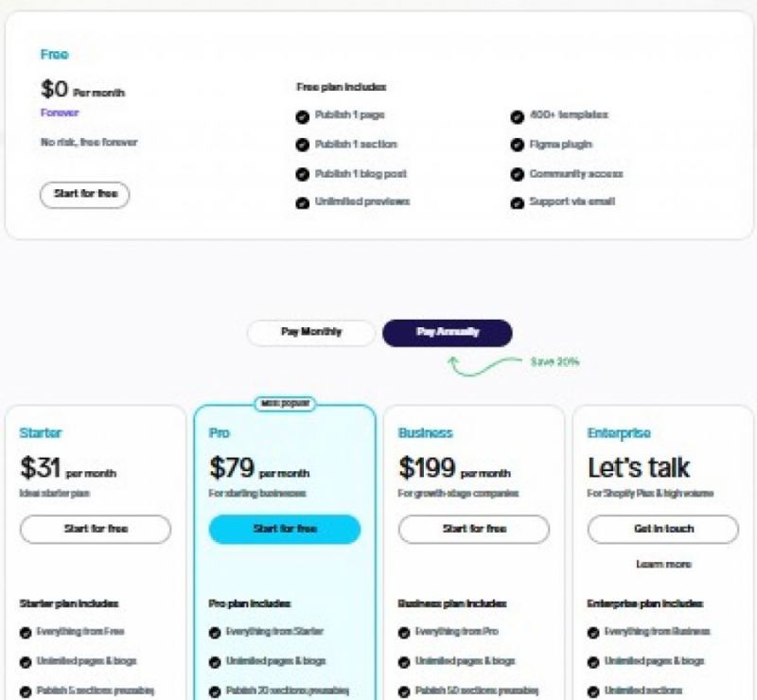
Task: Select the checkmark next to Figma plugin
Action: 516,145
